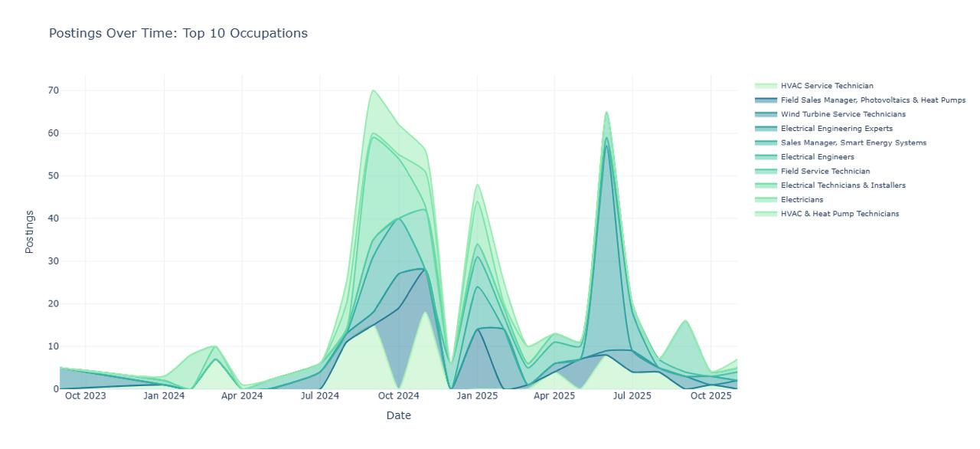980x449 pixels.
Task: Toggle the Electrical Engineers legend item
Action: point(817,157)
